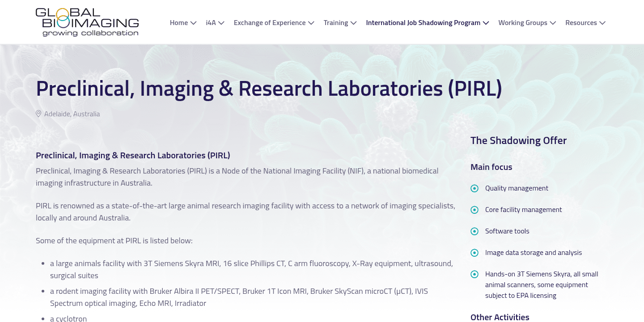This screenshot has width=644, height=322.
Task: Click the Main focus heading
Action: click(x=491, y=167)
